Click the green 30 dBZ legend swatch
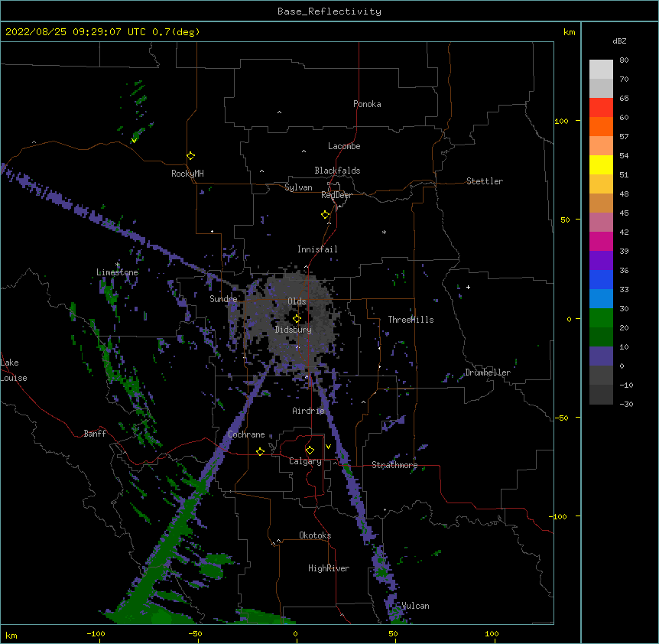659x644 pixels. pyautogui.click(x=601, y=318)
